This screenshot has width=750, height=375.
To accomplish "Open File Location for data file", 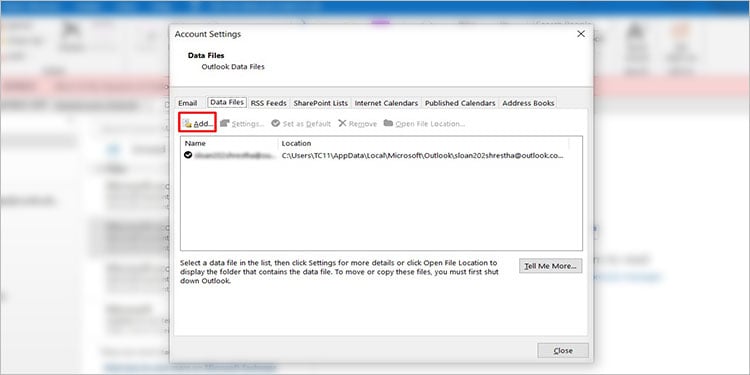I will pyautogui.click(x=424, y=123).
